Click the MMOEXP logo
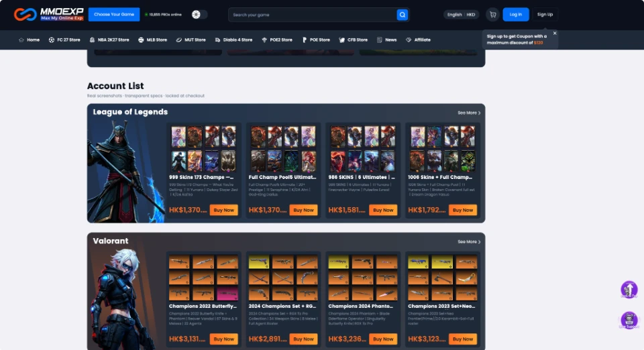 coord(48,14)
